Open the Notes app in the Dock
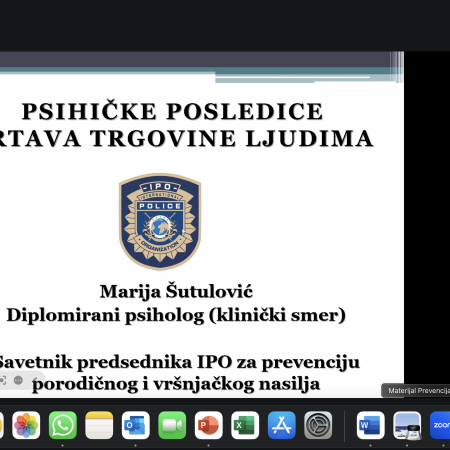 (x=99, y=425)
